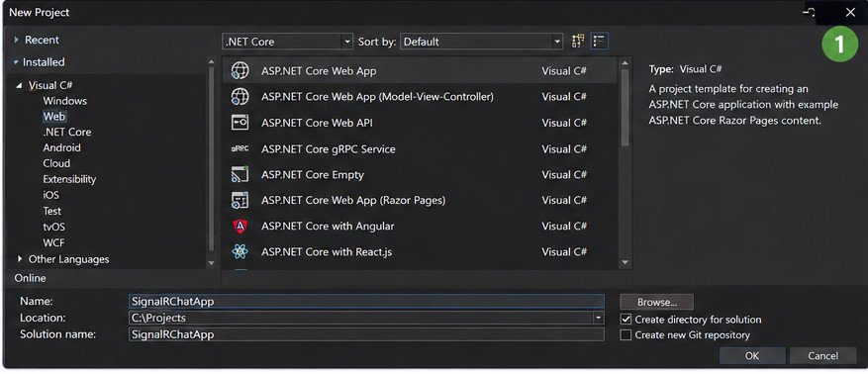Click the Model-View-Controller template globe icon
868x374 pixels.
pyautogui.click(x=240, y=97)
